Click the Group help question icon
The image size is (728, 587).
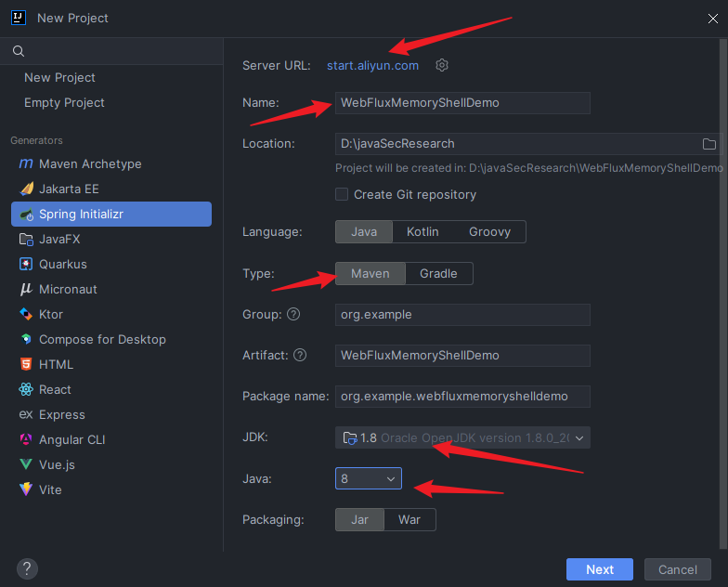293,314
